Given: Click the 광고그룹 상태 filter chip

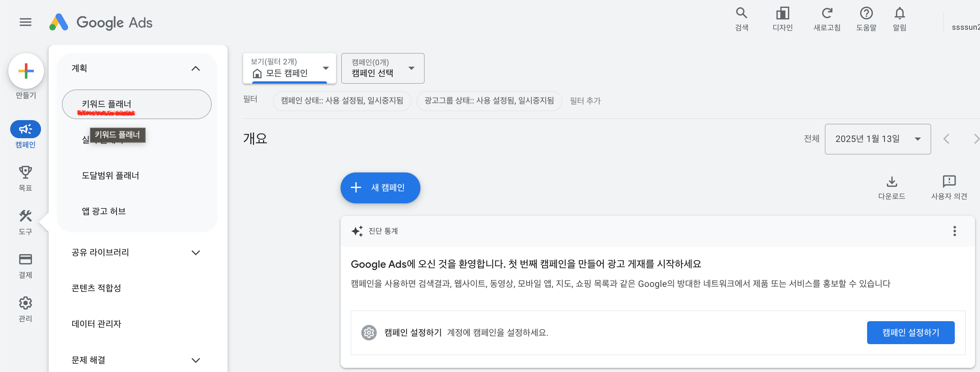Looking at the screenshot, I should [489, 101].
